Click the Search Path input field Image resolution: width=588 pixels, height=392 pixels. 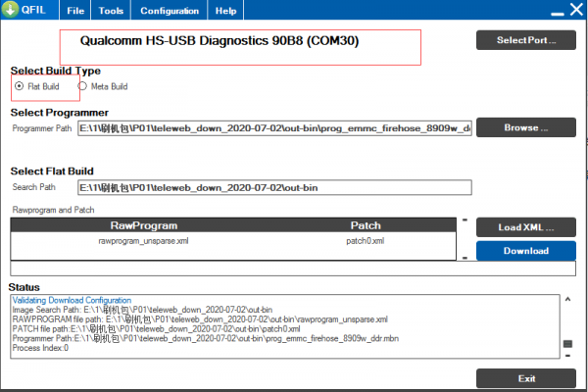coord(274,187)
